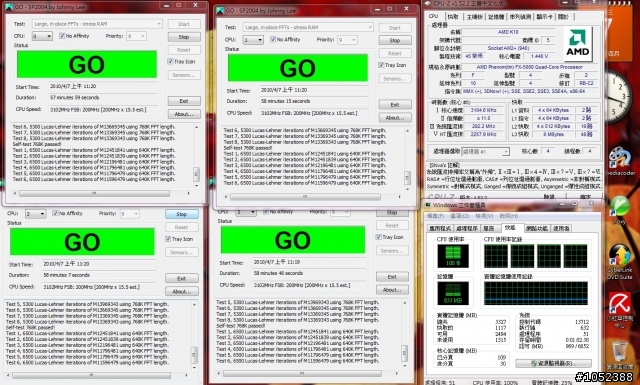Click the orange calendar desktop gadget
The height and width of the screenshot is (385, 640).
tap(621, 33)
